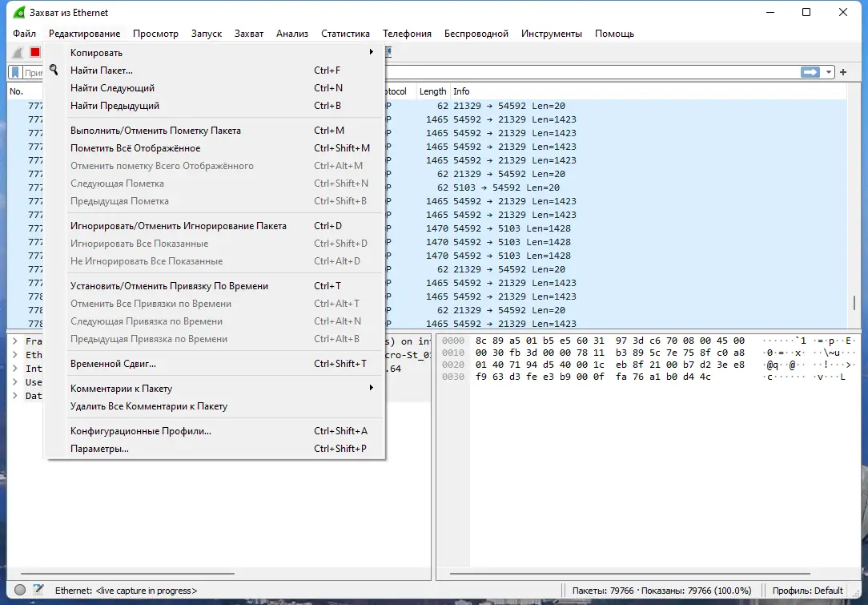Click the filter bookmark icon
868x605 pixels.
coord(15,72)
